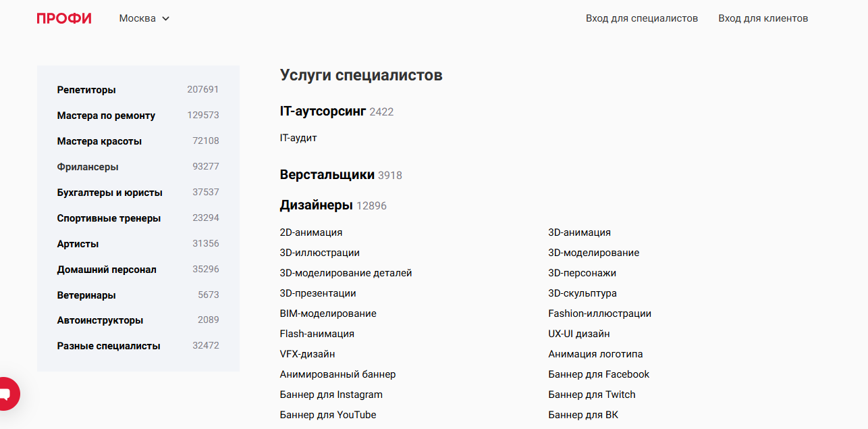Expand the Москва city dropdown
Viewport: 868px width, 429px height.
tap(144, 18)
